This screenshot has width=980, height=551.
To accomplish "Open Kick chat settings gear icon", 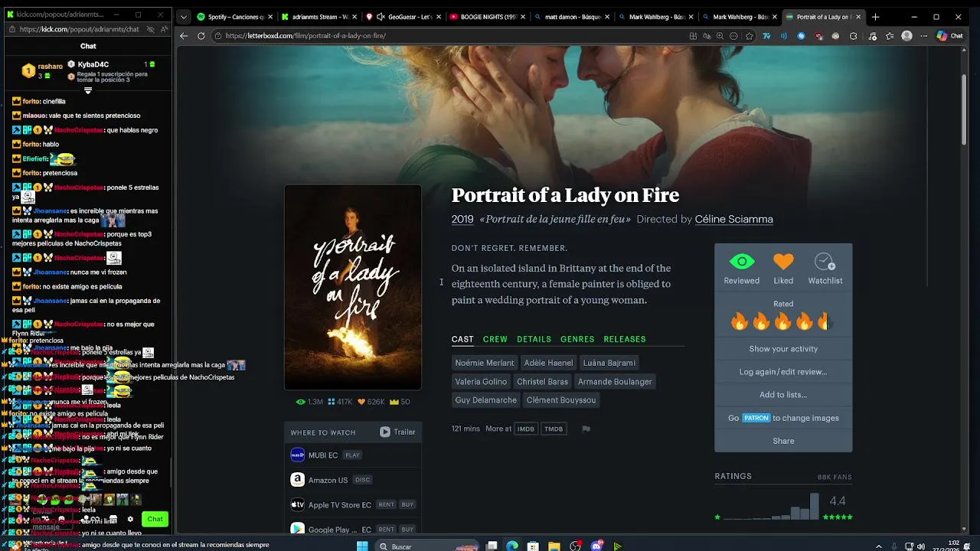I will (x=130, y=520).
